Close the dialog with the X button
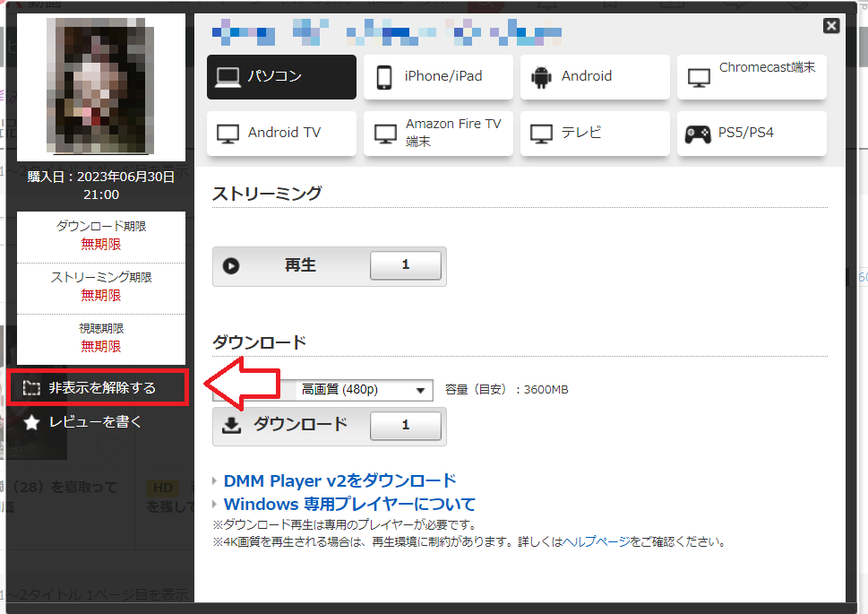 click(831, 25)
